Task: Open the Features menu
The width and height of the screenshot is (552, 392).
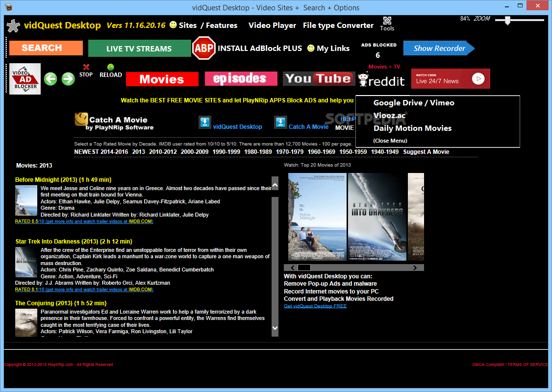Action: pos(222,25)
